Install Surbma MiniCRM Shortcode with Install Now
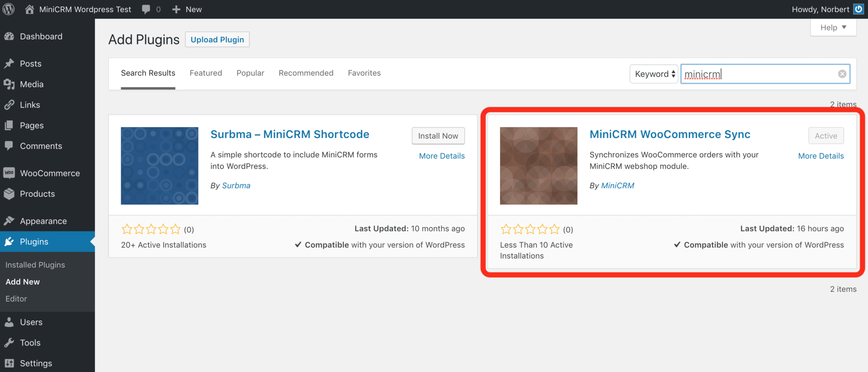 point(438,136)
